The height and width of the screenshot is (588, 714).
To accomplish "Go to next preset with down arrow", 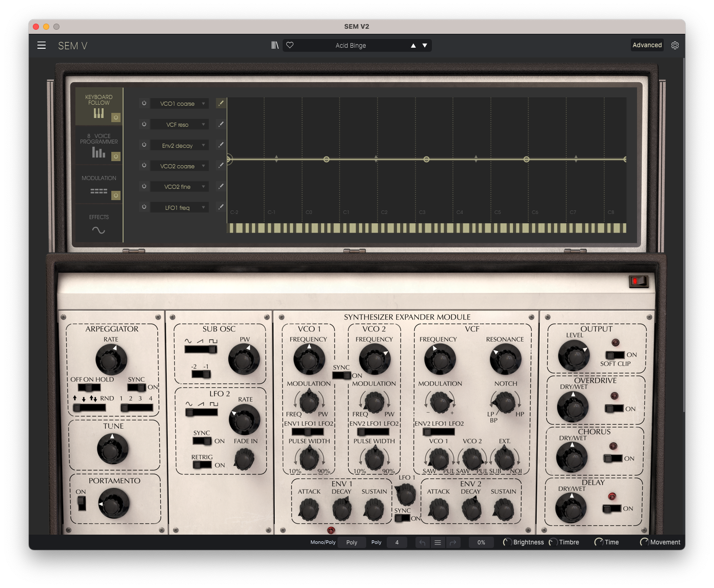I will pyautogui.click(x=425, y=46).
